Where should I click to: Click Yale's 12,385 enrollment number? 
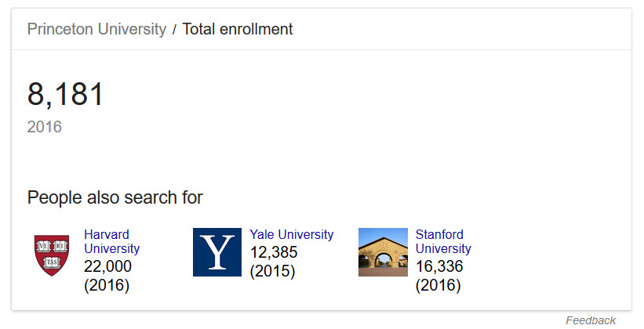tap(274, 253)
